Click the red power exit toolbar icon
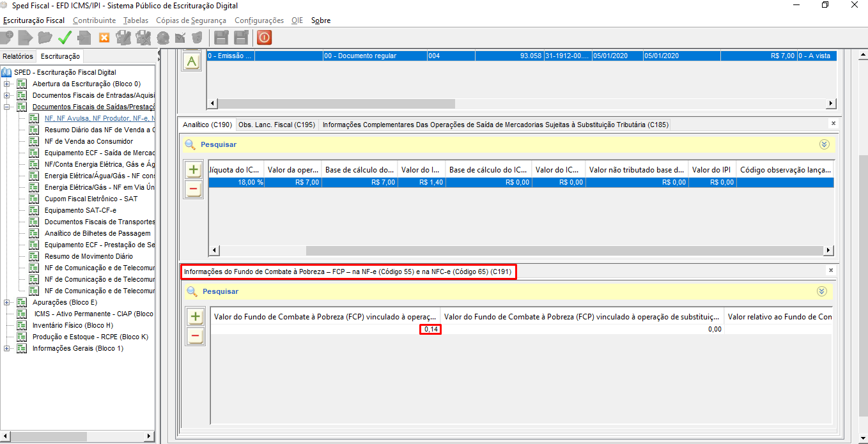This screenshot has width=868, height=444. pyautogui.click(x=264, y=38)
